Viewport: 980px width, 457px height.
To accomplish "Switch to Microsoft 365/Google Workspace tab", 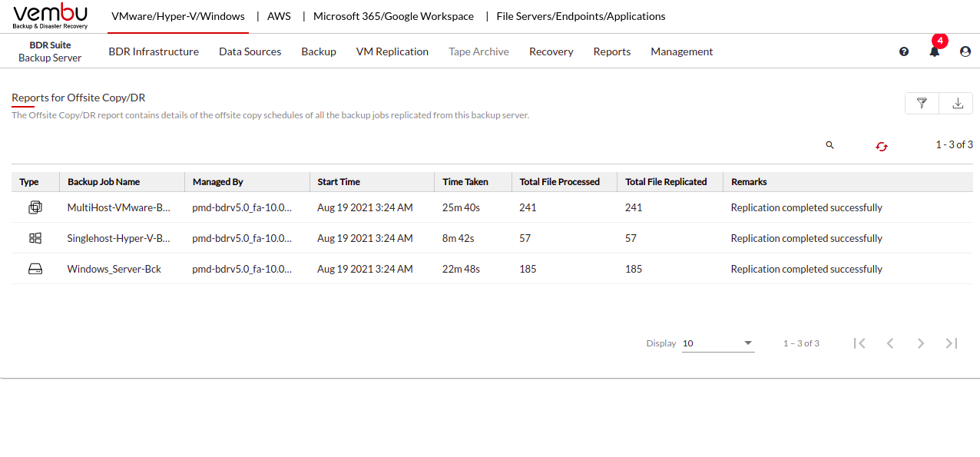I will [x=393, y=16].
